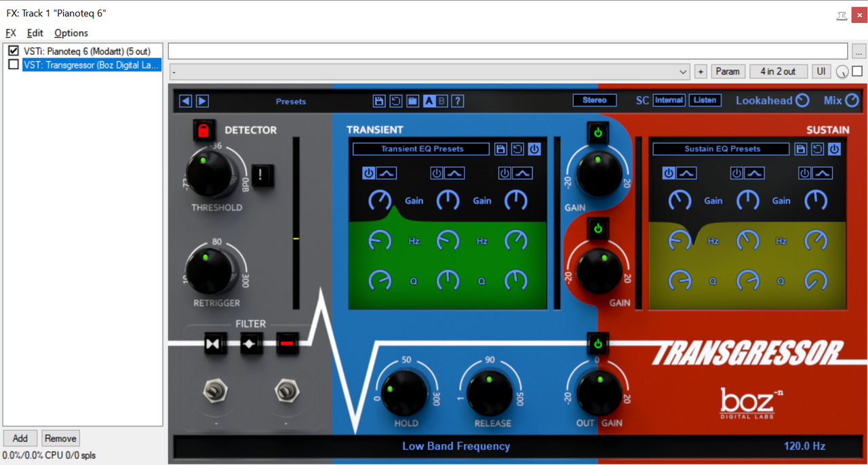868x465 pixels.
Task: Load the next Transgressor preset arrow
Action: [x=202, y=101]
